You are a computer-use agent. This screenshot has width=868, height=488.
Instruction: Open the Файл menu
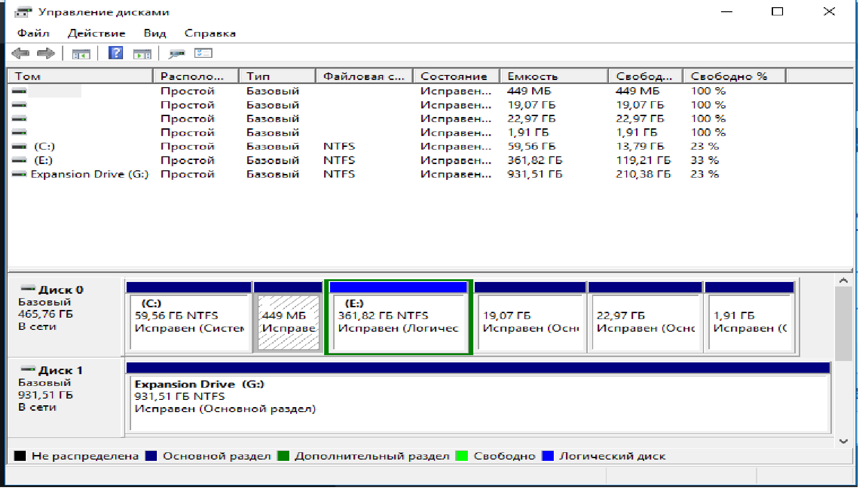33,33
